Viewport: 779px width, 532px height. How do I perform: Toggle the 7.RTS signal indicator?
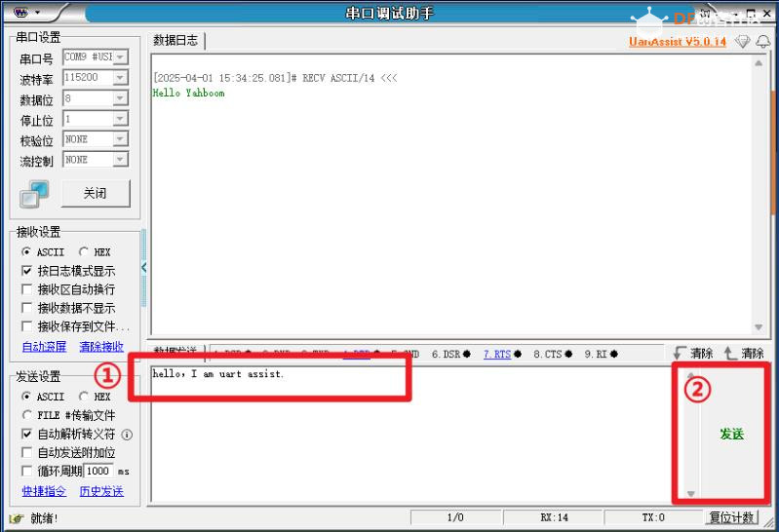tap(497, 355)
